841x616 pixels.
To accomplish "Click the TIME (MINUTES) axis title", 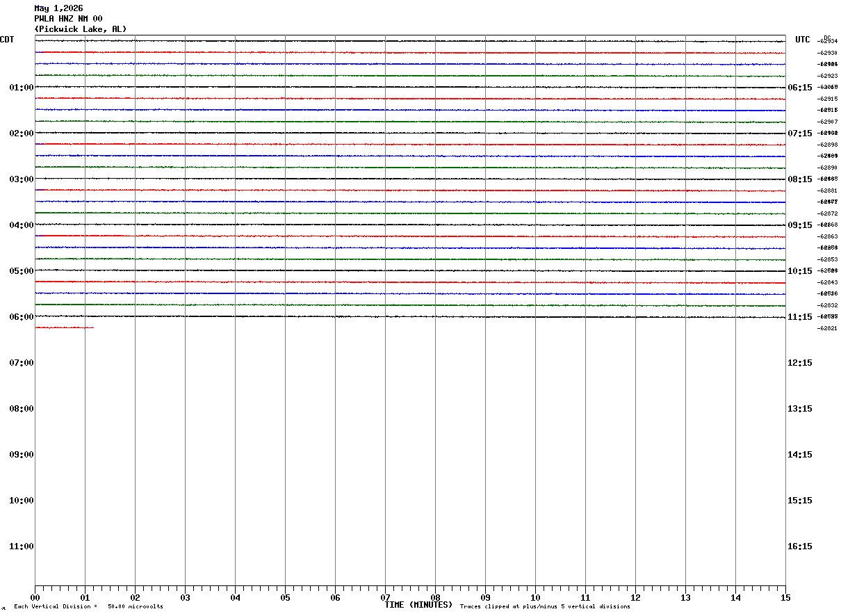I will click(x=418, y=605).
